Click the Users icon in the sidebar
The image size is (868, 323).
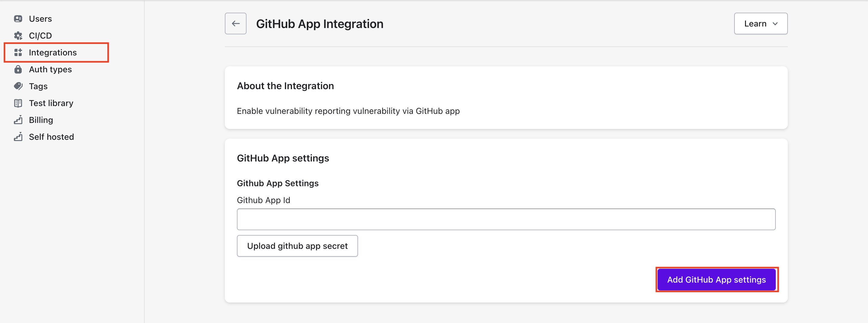(x=18, y=19)
